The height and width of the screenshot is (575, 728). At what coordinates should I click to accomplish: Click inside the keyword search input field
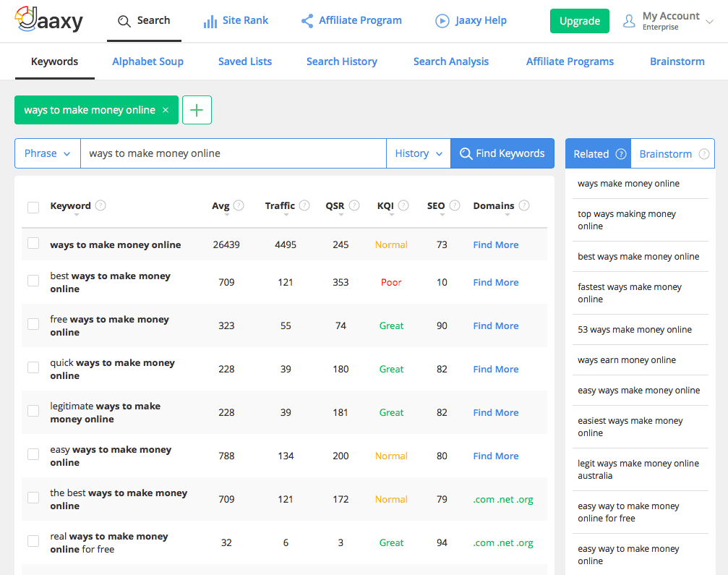(x=234, y=153)
